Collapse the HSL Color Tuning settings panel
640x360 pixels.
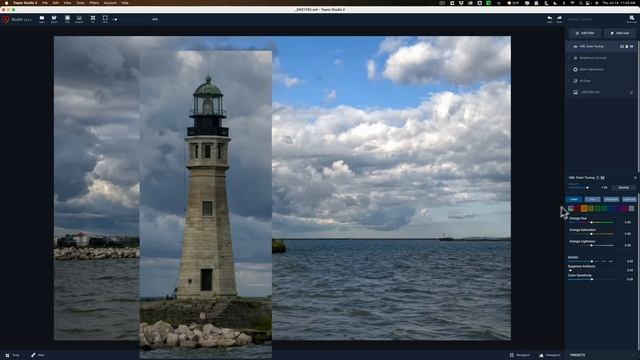click(636, 178)
